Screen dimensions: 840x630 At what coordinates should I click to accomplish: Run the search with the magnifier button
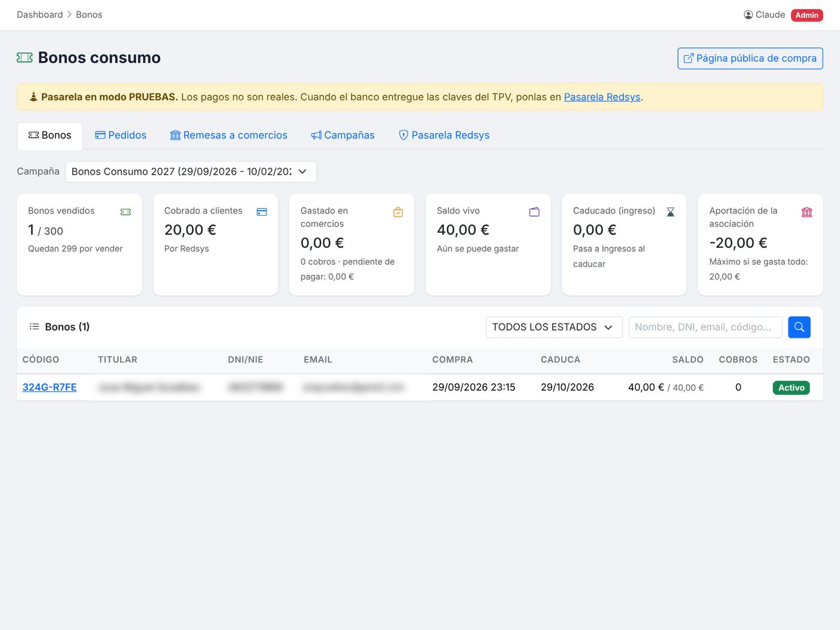pos(799,327)
